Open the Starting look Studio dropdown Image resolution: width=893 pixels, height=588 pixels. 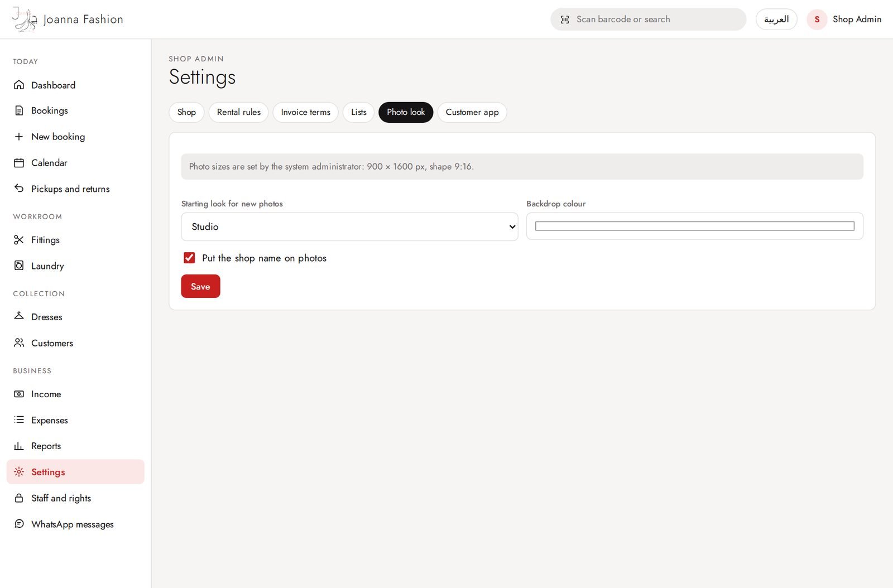[349, 226]
